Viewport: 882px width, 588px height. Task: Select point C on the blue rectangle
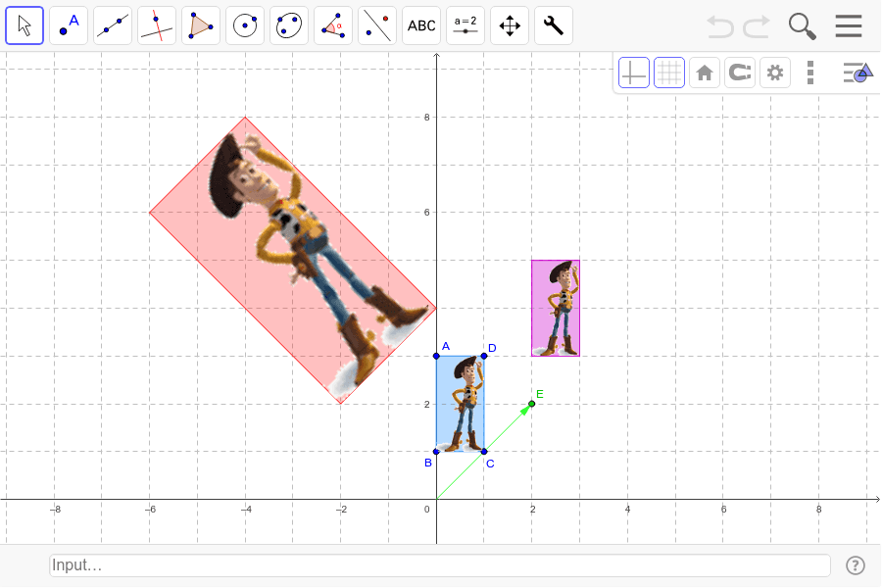pos(484,451)
